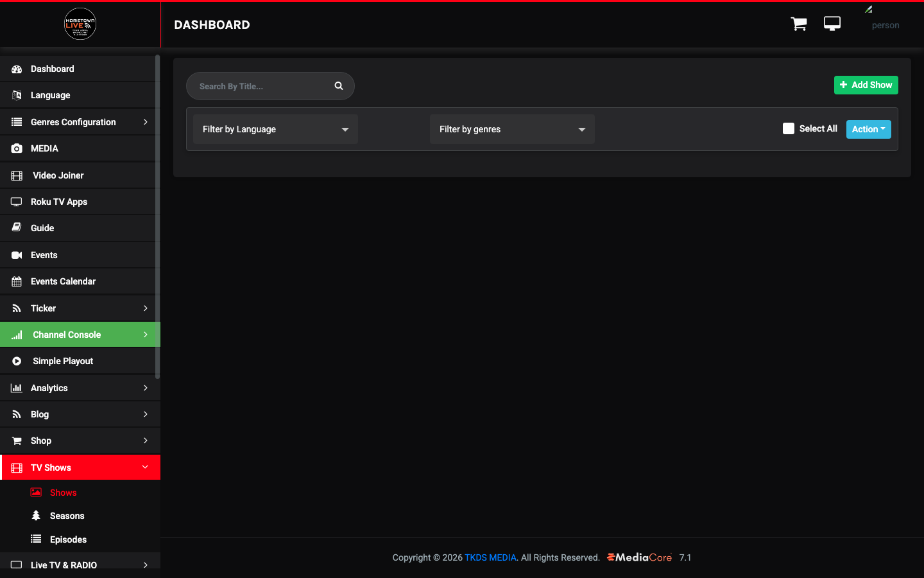Click the Events Calendar icon
This screenshot has width=924, height=578.
click(17, 281)
